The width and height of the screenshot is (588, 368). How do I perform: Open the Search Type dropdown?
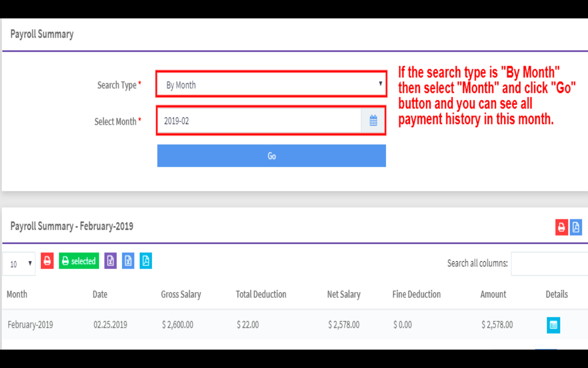click(271, 85)
